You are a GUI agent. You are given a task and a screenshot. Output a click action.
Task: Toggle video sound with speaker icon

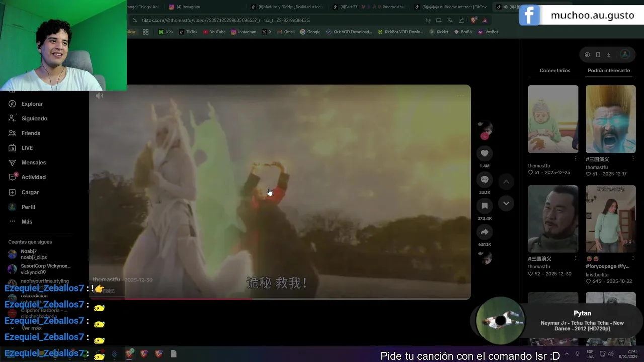100,96
